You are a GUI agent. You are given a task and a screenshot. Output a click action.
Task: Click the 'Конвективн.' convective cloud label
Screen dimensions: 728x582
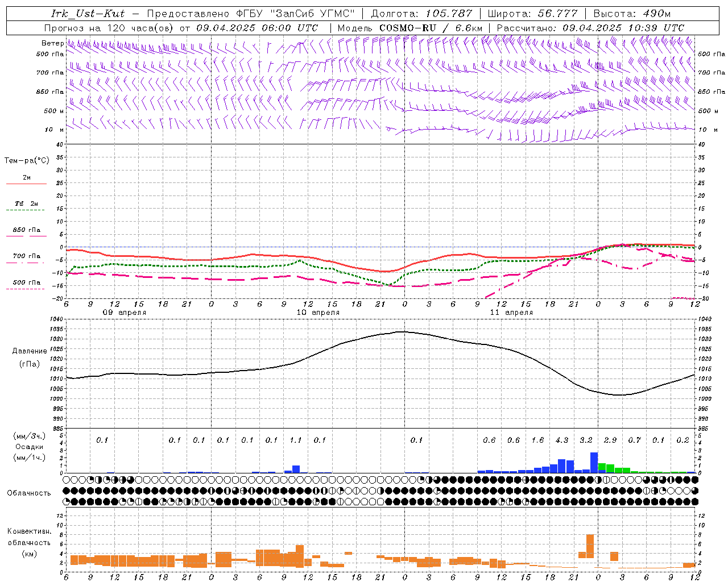click(29, 531)
